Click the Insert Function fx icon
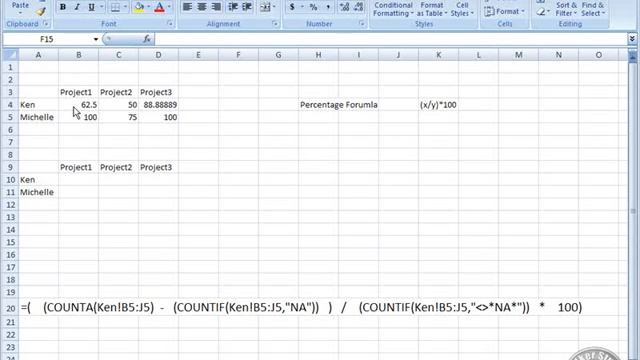Image resolution: width=640 pixels, height=360 pixels. 147,39
